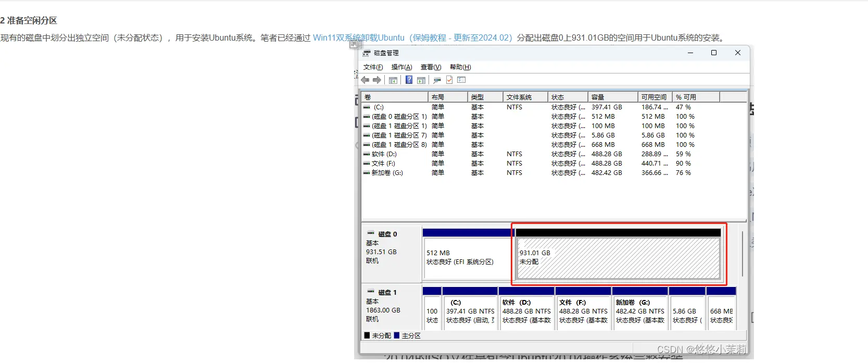
Task: Click the Disk Management title bar icon
Action: click(x=367, y=53)
